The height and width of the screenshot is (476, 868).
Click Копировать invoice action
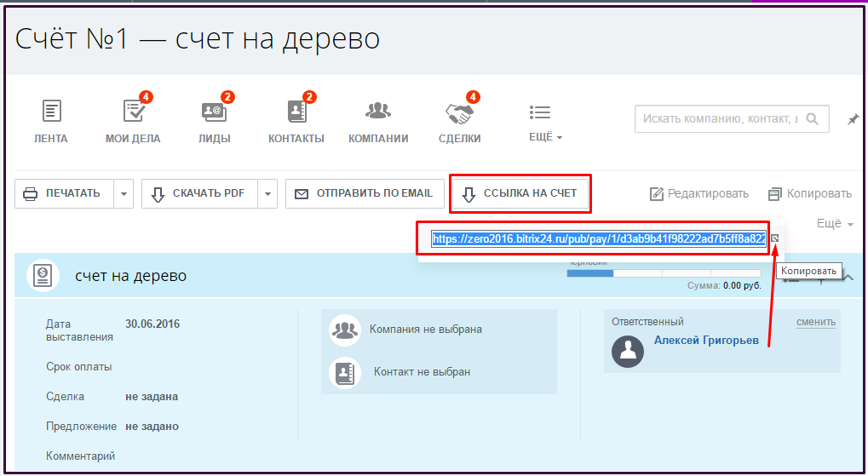810,194
